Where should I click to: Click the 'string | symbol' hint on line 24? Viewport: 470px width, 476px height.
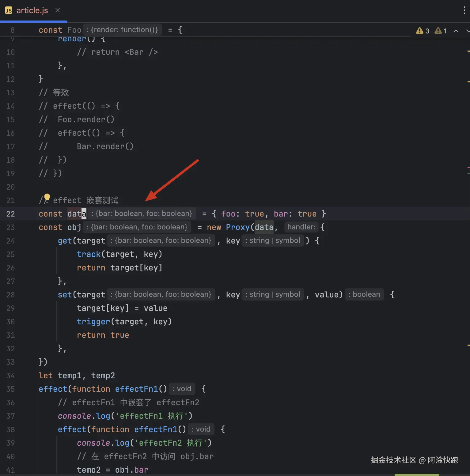tap(273, 240)
